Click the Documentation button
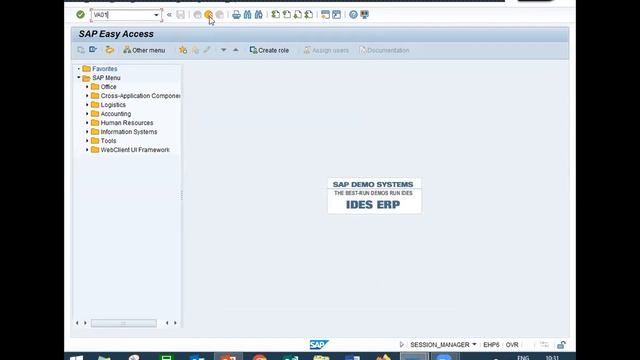Screen dimensions: 640x360 [384, 50]
